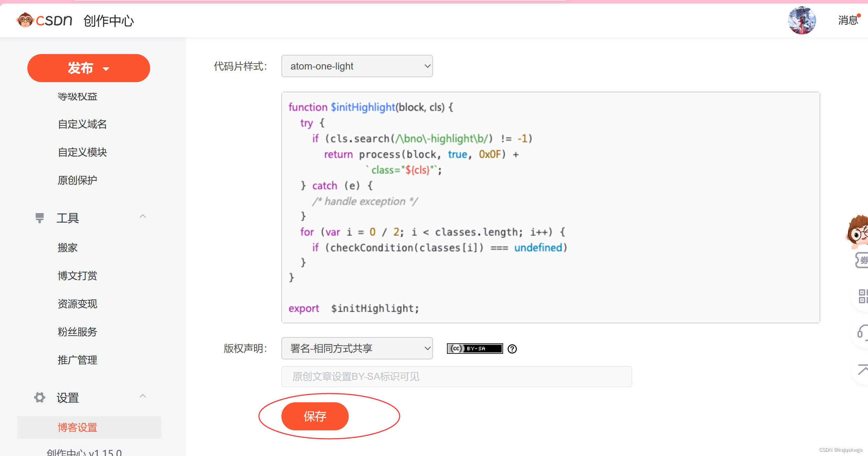The width and height of the screenshot is (868, 456).
Task: Open the 版权声明 license dropdown
Action: 357,348
